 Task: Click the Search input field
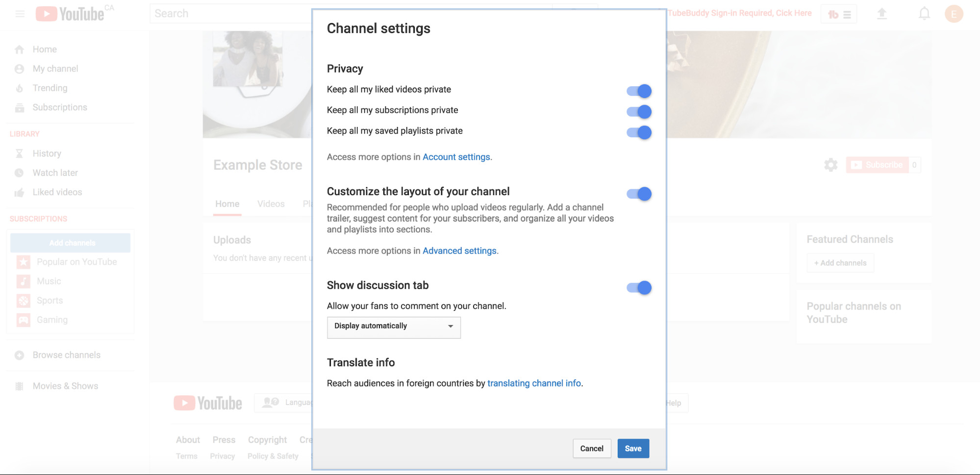pos(230,14)
